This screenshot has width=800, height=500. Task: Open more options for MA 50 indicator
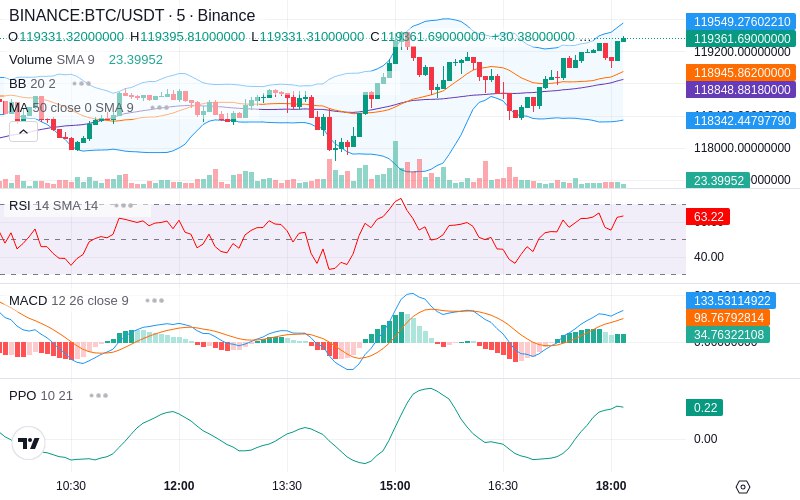point(159,107)
